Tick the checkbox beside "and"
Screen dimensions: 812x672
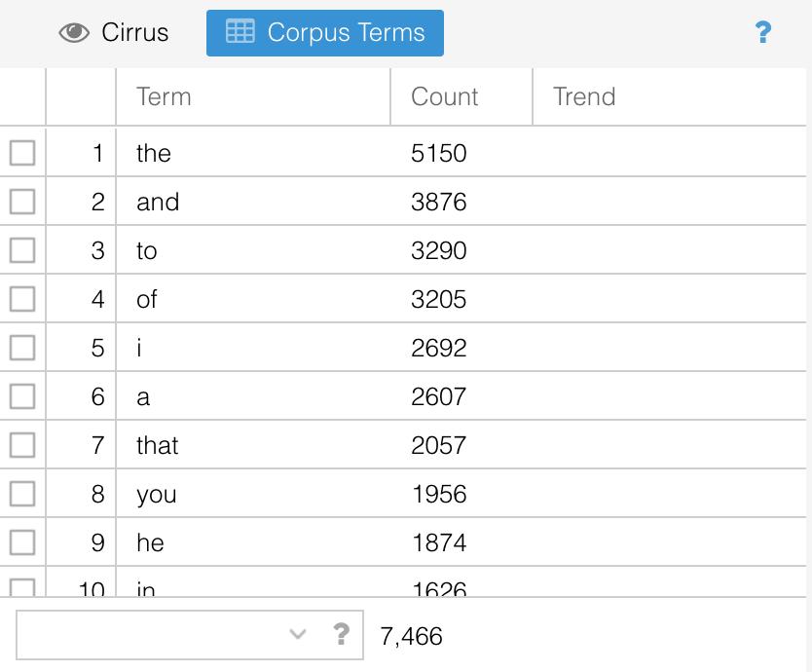[x=22, y=202]
